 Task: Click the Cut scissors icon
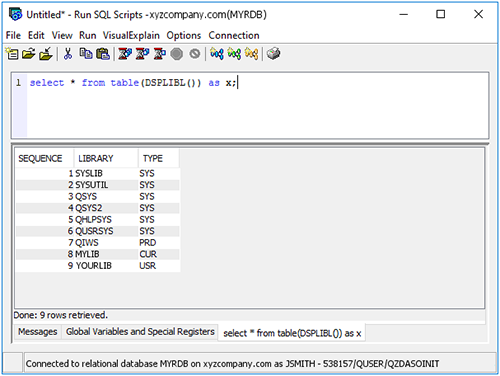pyautogui.click(x=68, y=54)
